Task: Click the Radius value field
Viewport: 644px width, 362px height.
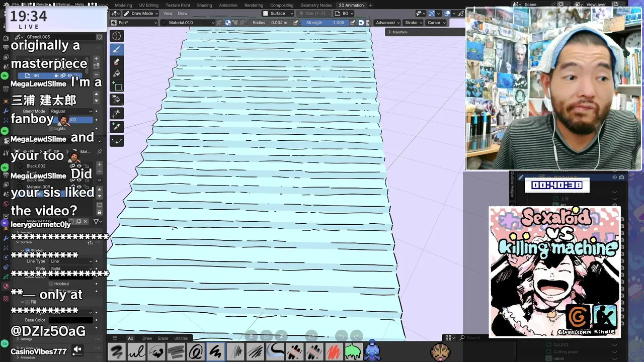Action: (270, 23)
